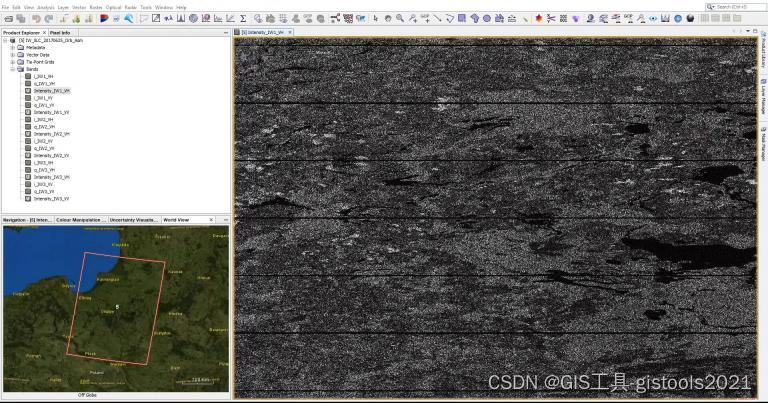Image resolution: width=768 pixels, height=403 pixels.
Task: Open the File menu
Action: pyautogui.click(x=5, y=7)
